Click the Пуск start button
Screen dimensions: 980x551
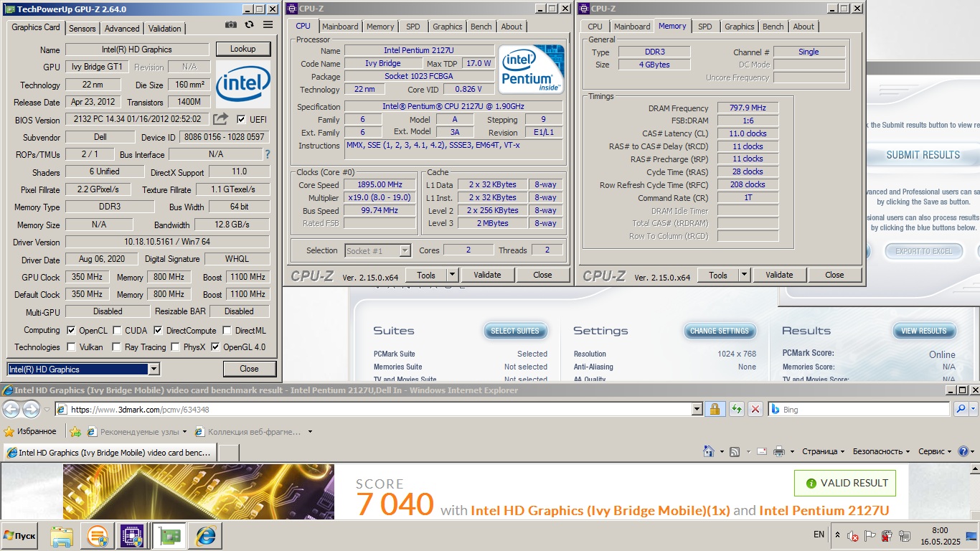click(19, 535)
